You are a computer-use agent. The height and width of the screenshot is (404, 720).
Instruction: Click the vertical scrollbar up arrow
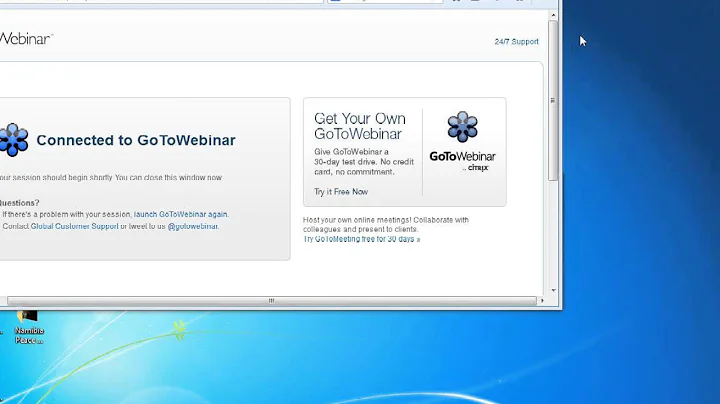point(553,16)
